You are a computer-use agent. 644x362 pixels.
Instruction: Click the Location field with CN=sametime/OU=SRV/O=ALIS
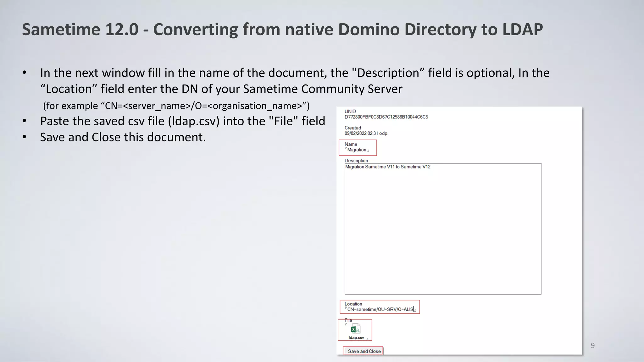click(380, 310)
